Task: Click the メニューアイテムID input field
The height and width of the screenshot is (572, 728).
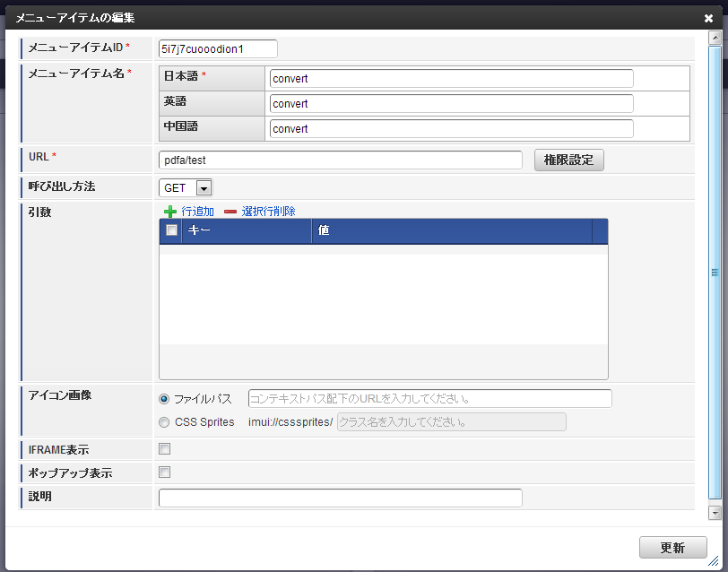Action: pos(218,48)
